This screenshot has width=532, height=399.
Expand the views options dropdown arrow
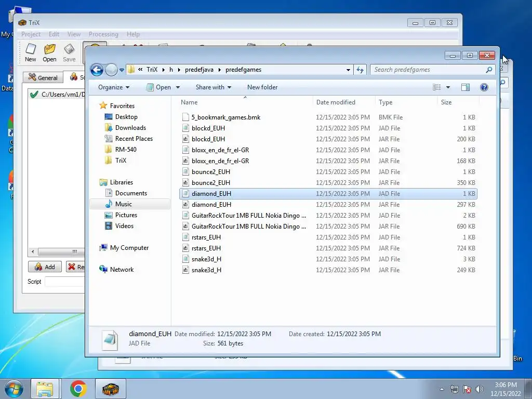click(x=448, y=87)
